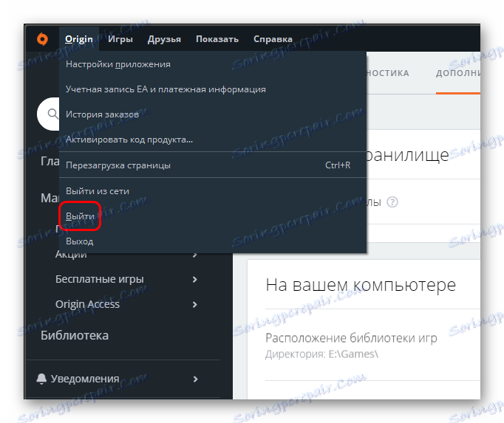The width and height of the screenshot is (504, 423).
Task: Click the Origin logo icon
Action: [42, 39]
